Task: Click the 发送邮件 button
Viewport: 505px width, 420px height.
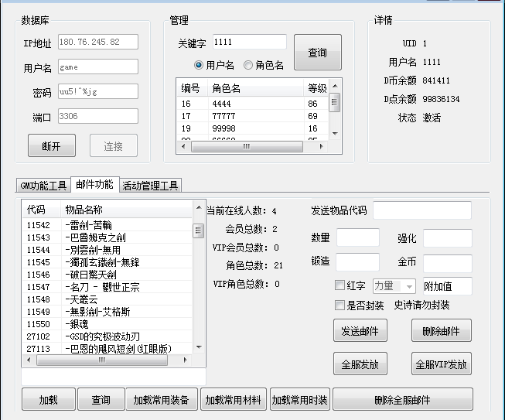Action: click(x=360, y=331)
